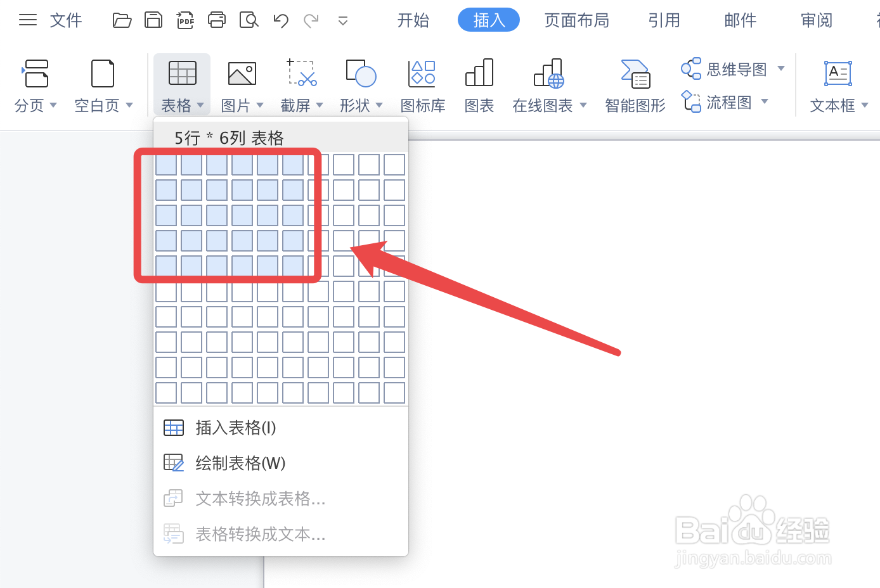880x588 pixels.
Task: Expand the 空白页 dropdown arrow
Action: click(129, 105)
